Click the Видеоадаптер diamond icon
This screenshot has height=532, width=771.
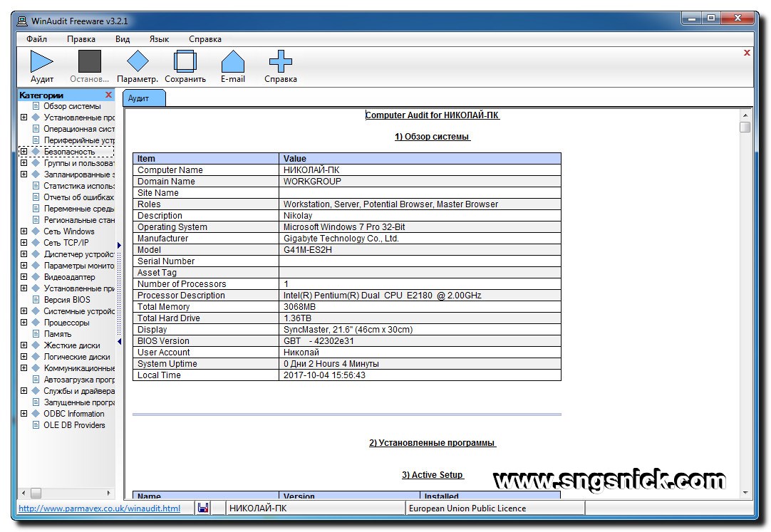(x=36, y=277)
